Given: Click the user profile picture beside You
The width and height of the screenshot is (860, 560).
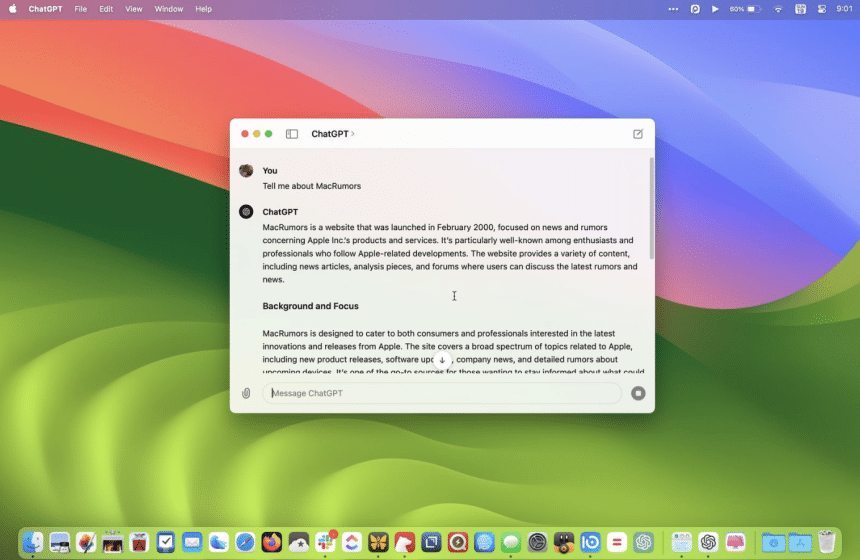Looking at the screenshot, I should [246, 171].
